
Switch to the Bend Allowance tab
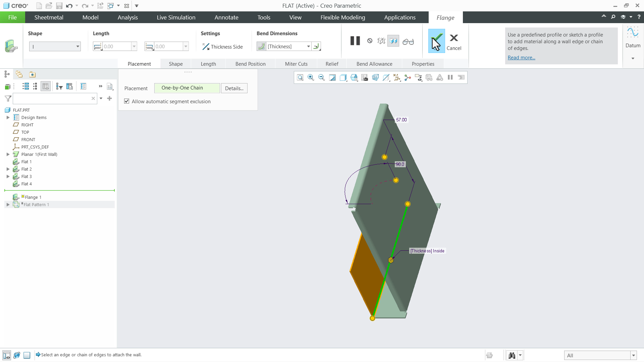point(374,64)
